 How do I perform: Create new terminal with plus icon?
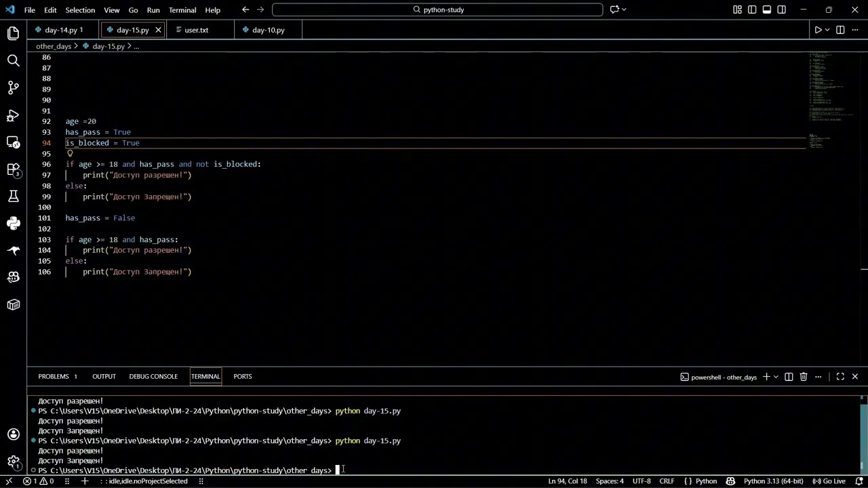[766, 377]
